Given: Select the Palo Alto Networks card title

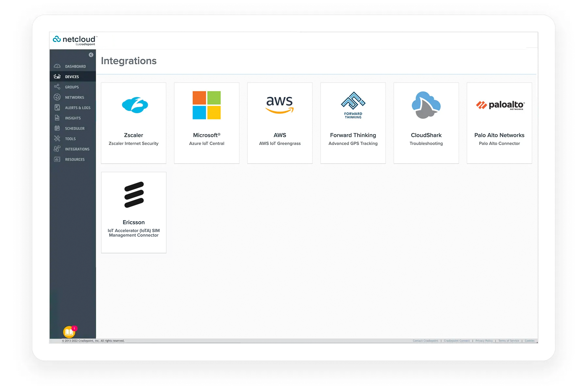Looking at the screenshot, I should (499, 135).
